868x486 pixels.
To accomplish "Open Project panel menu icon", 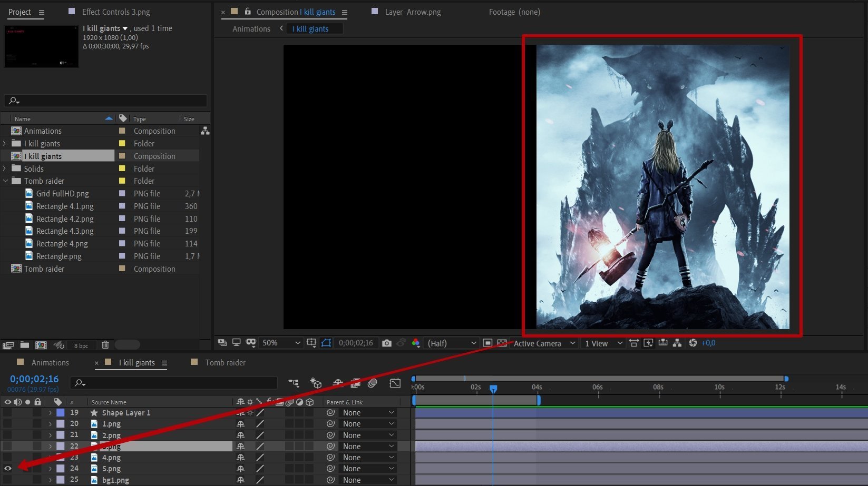I will click(42, 12).
